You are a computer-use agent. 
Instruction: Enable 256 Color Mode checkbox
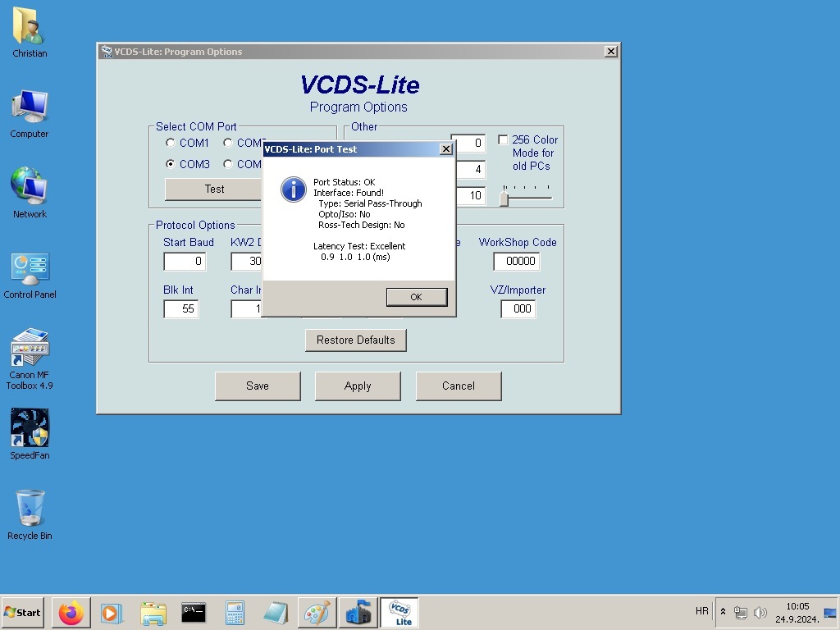[x=503, y=139]
